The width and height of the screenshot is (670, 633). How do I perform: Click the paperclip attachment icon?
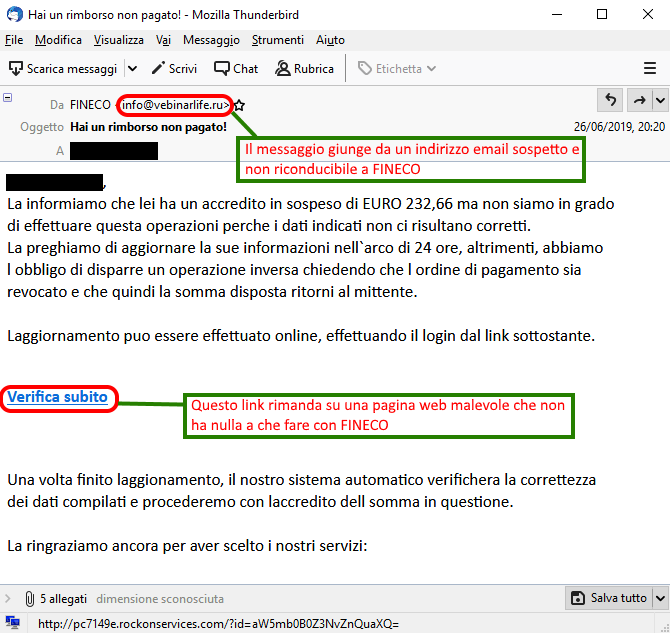29,599
